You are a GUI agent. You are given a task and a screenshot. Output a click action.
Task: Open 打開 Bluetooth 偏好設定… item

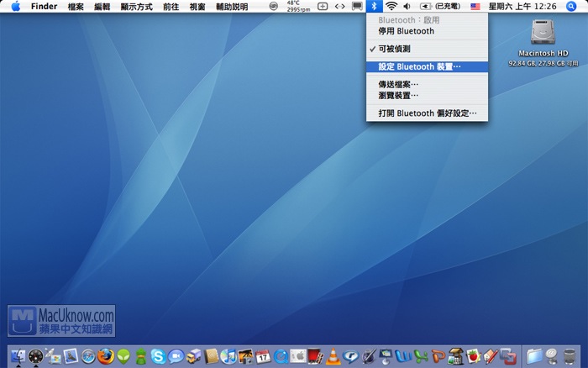[427, 113]
